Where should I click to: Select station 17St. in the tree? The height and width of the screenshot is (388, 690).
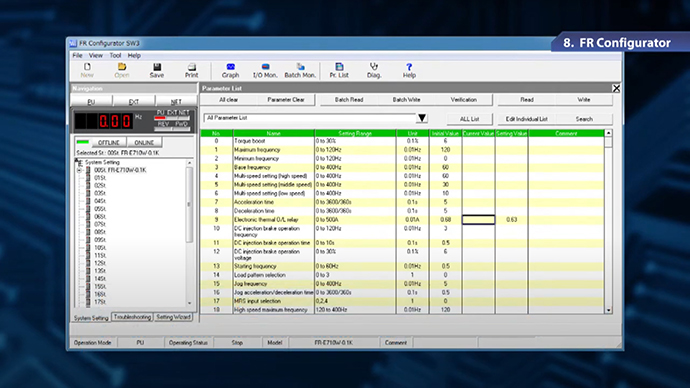tap(100, 302)
